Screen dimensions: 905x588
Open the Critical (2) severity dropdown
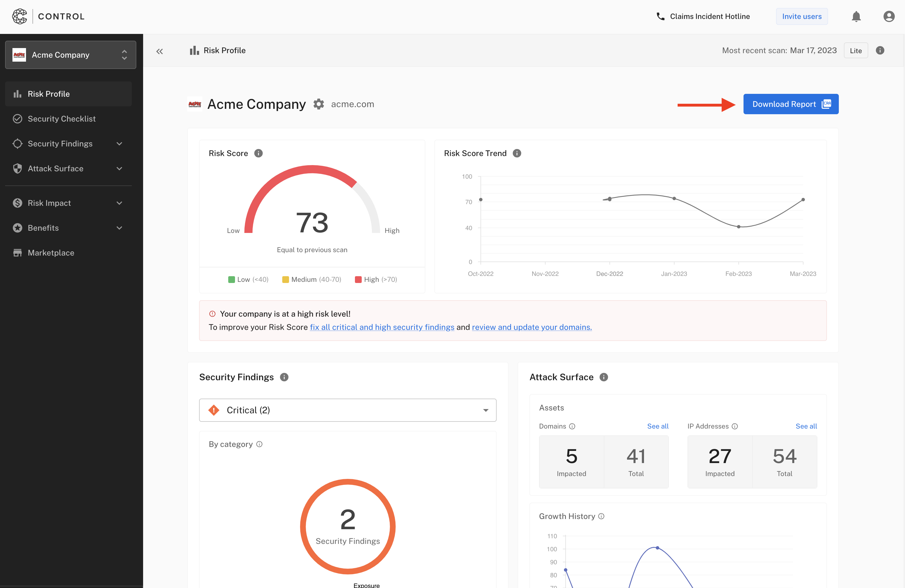click(348, 410)
